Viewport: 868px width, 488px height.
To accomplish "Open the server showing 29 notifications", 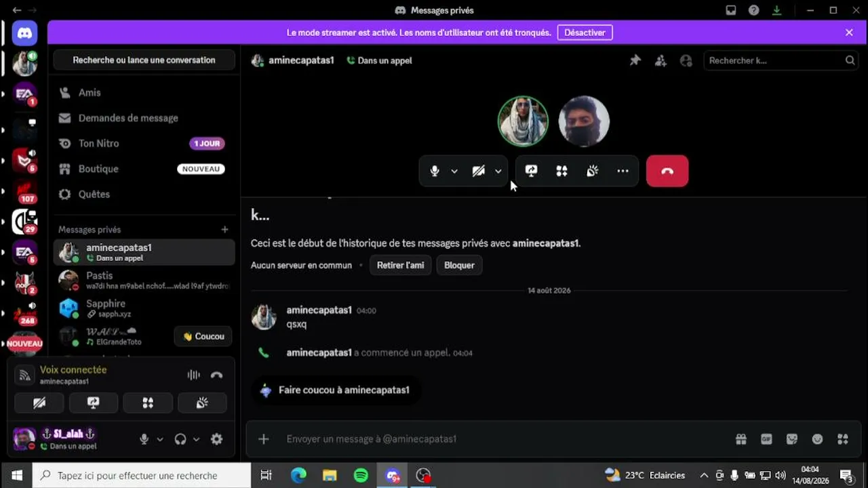I will pyautogui.click(x=24, y=222).
